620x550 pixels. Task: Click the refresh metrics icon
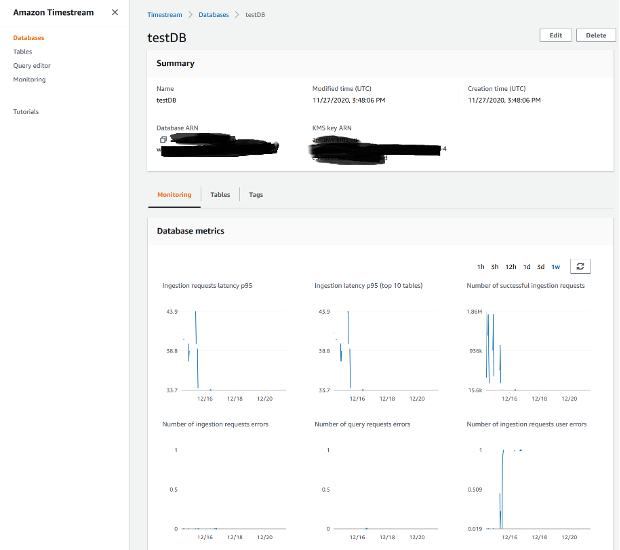coord(580,266)
